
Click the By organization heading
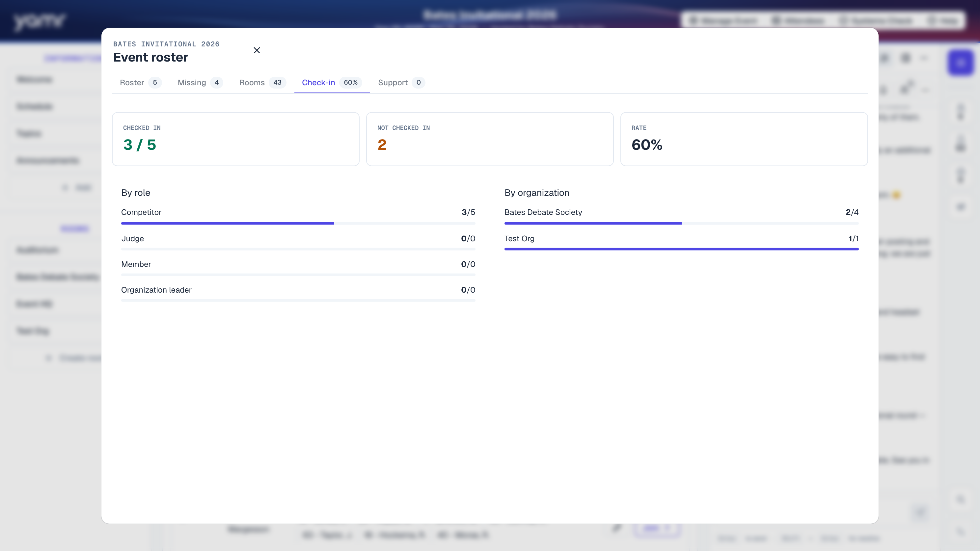[x=537, y=193]
